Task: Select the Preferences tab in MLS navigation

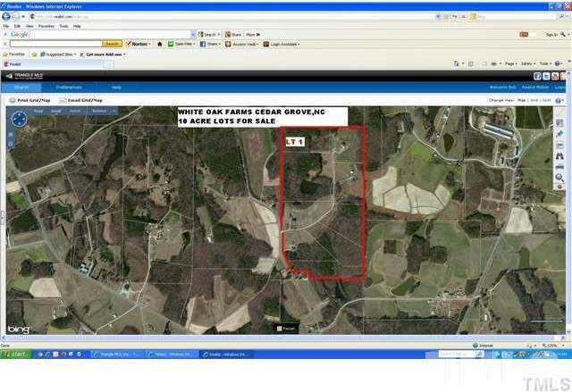Action: click(69, 88)
